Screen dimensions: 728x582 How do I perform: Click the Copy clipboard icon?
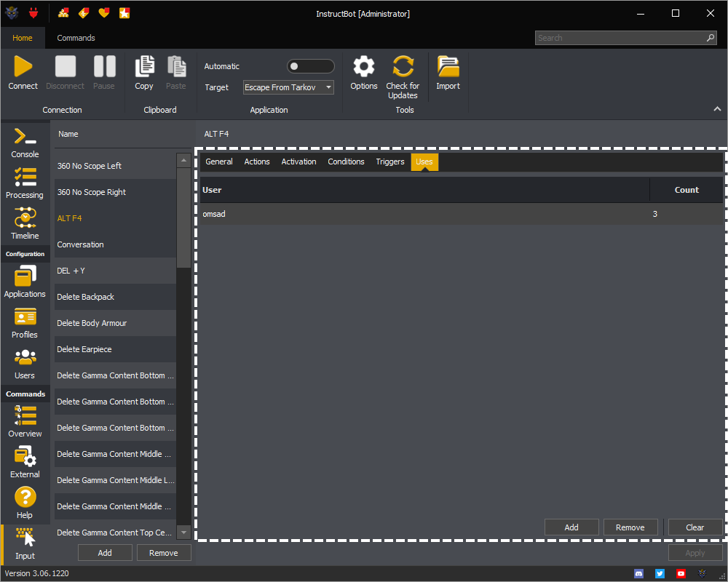144,66
